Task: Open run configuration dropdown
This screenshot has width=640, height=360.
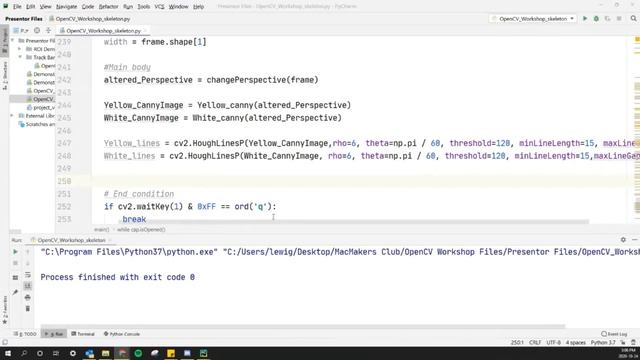Action: coord(533,19)
